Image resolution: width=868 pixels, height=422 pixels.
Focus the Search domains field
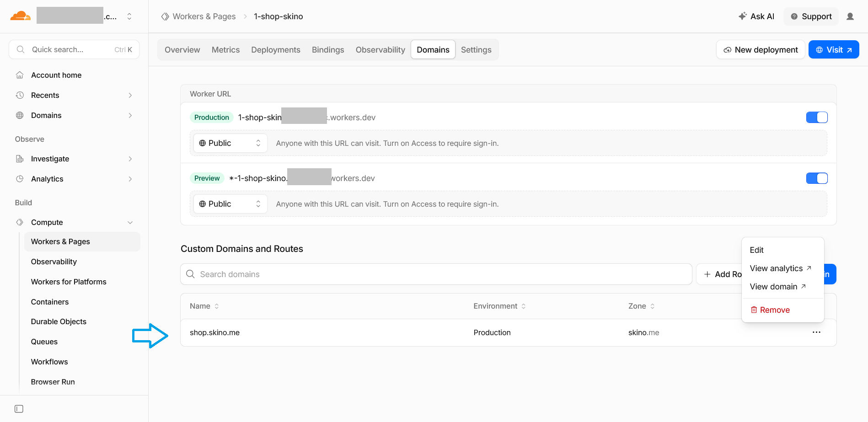pos(436,274)
